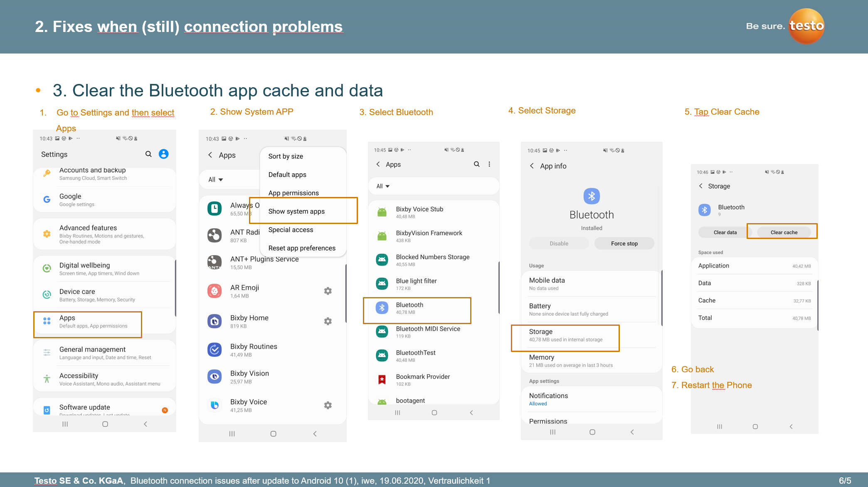
Task: Open the blue account avatar in Settings
Action: (164, 154)
